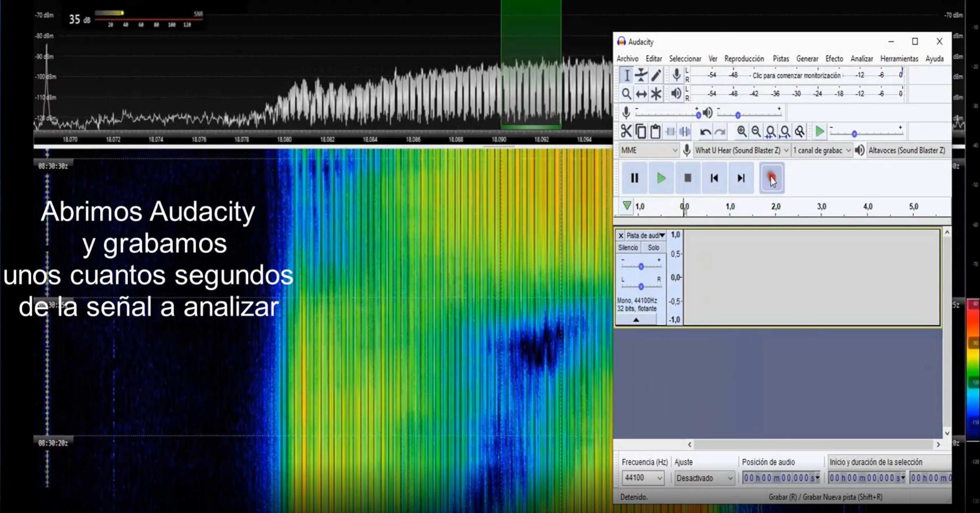
Task: Open the Analizar menu
Action: (862, 59)
